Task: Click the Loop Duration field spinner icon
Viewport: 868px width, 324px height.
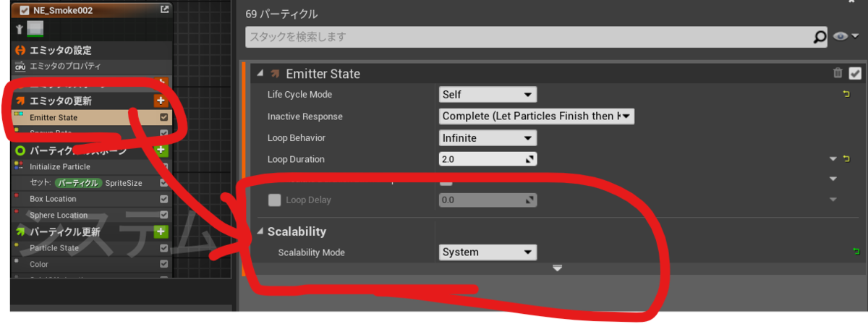Action: (529, 159)
